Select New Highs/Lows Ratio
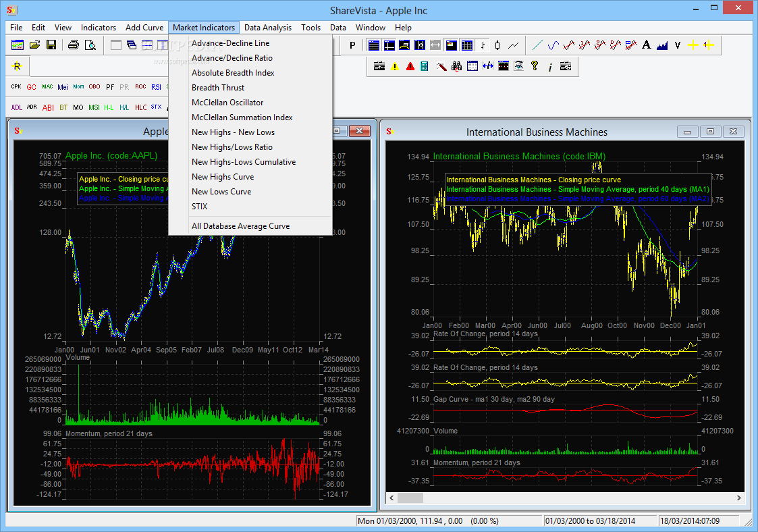The image size is (758, 532). tap(250, 147)
